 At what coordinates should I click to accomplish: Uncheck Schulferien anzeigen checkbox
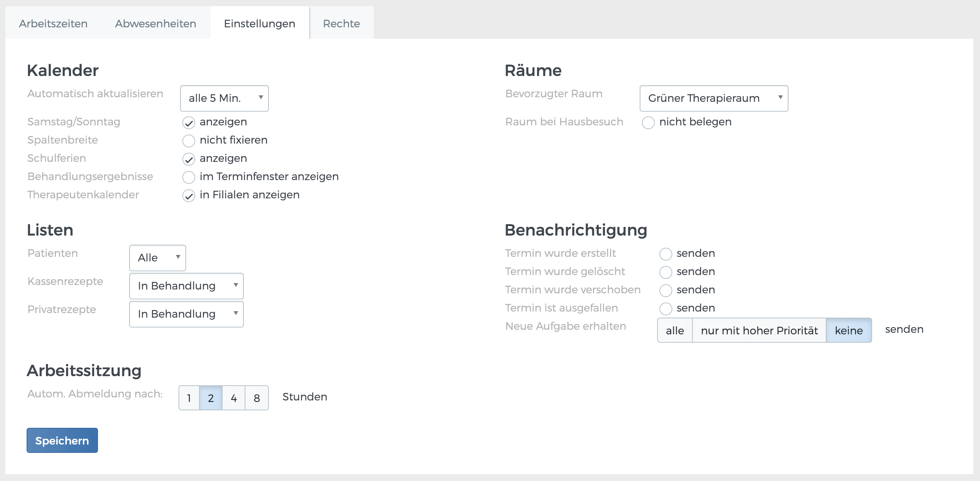click(x=189, y=159)
